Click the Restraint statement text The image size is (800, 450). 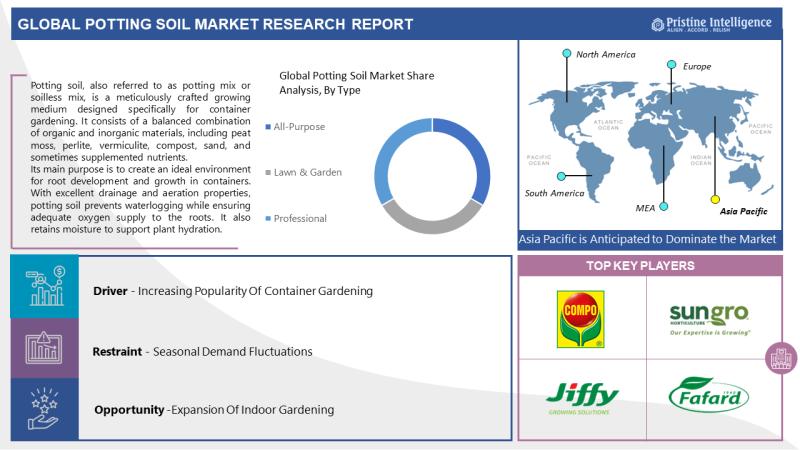point(202,352)
